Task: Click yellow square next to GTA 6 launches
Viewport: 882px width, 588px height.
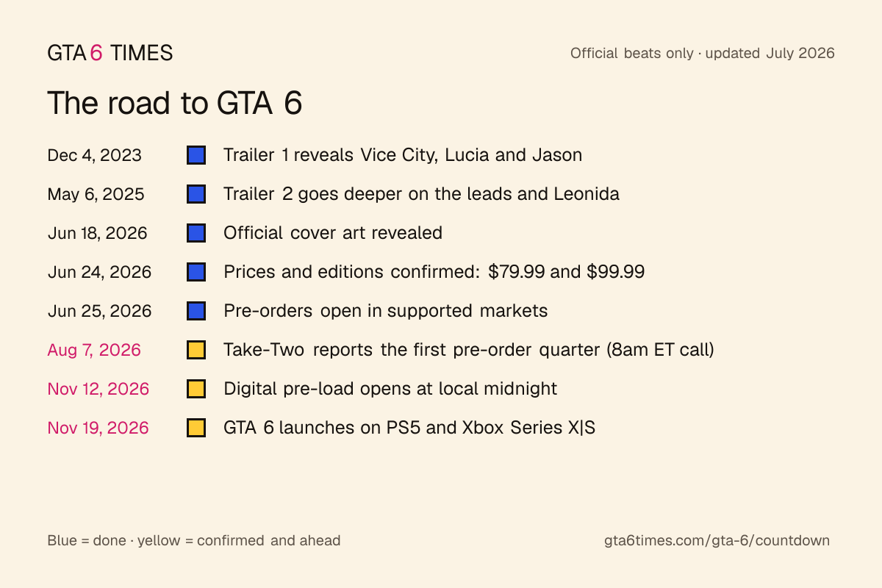Action: click(196, 428)
